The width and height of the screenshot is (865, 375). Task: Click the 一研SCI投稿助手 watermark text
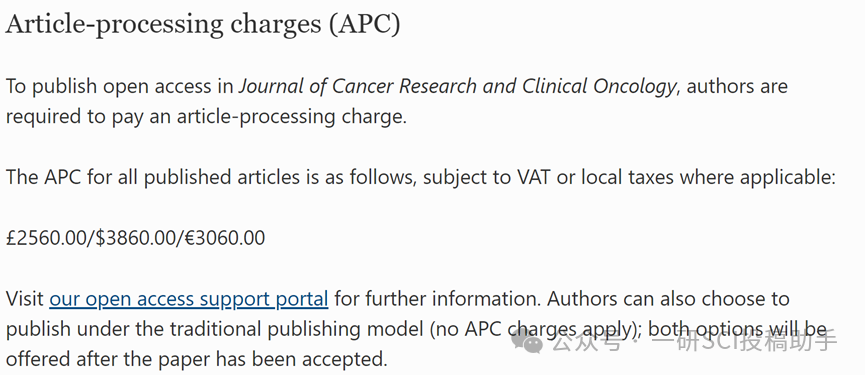pos(744,341)
